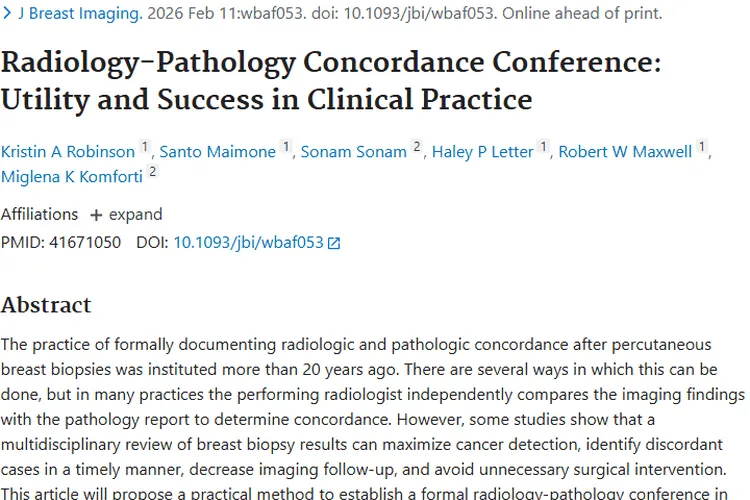Click affiliation superscript 2 after Miglena K Komforti
Image resolution: width=750 pixels, height=500 pixels.
click(x=152, y=172)
